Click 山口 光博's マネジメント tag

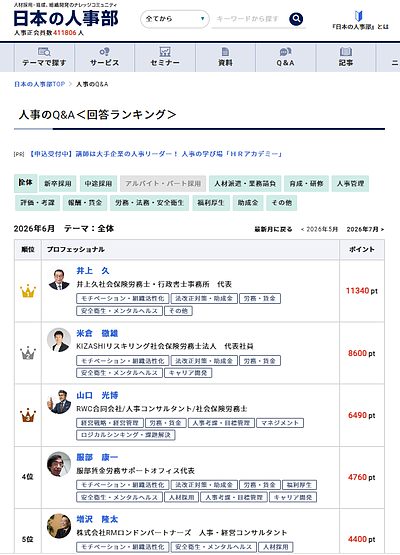tap(280, 423)
